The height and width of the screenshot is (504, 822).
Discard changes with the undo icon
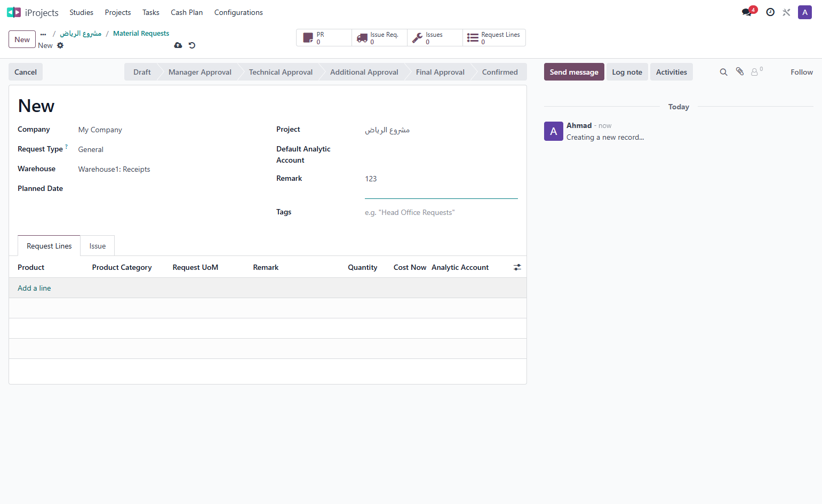click(192, 45)
